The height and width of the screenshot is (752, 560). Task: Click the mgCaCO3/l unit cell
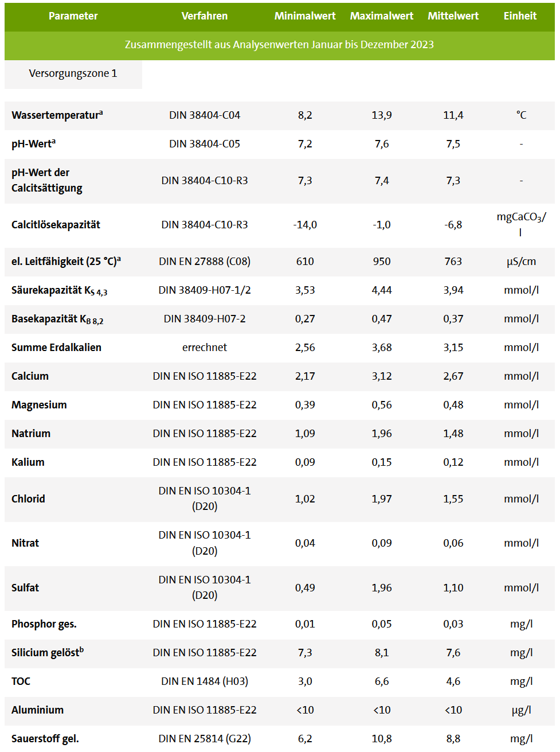pyautogui.click(x=521, y=224)
